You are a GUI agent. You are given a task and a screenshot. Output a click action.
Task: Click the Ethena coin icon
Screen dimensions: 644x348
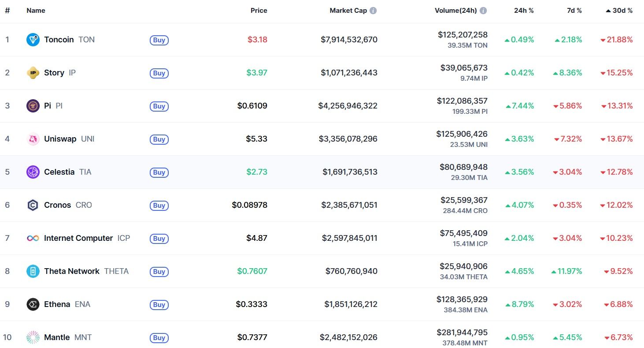[x=33, y=304]
